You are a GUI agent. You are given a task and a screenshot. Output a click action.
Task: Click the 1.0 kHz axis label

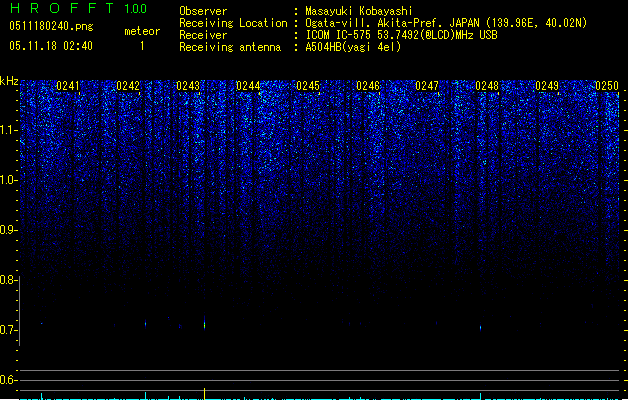(x=9, y=180)
